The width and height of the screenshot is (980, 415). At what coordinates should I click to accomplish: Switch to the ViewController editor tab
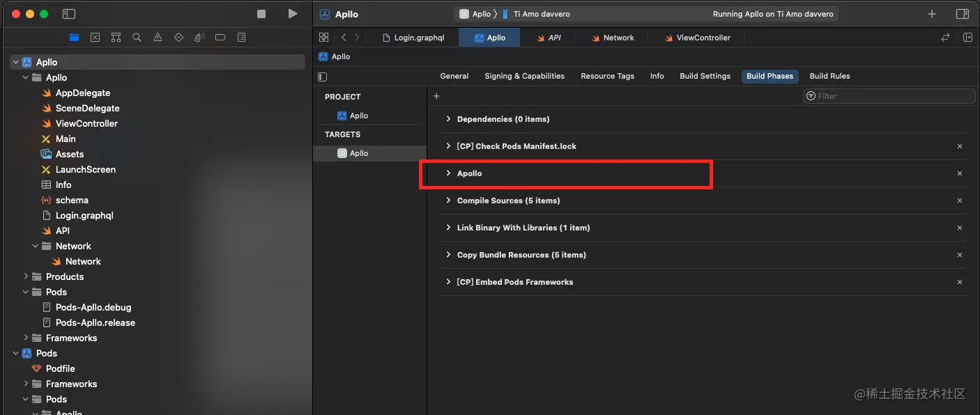tap(698, 38)
